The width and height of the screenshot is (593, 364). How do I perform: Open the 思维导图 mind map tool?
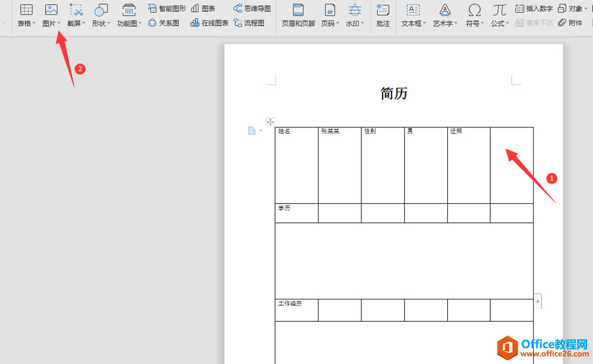click(252, 8)
